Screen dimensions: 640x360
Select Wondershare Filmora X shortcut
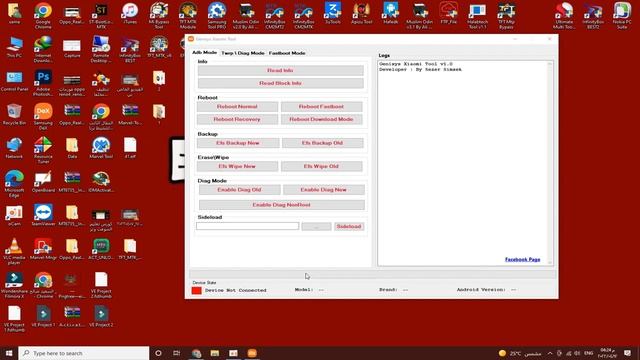(14, 285)
